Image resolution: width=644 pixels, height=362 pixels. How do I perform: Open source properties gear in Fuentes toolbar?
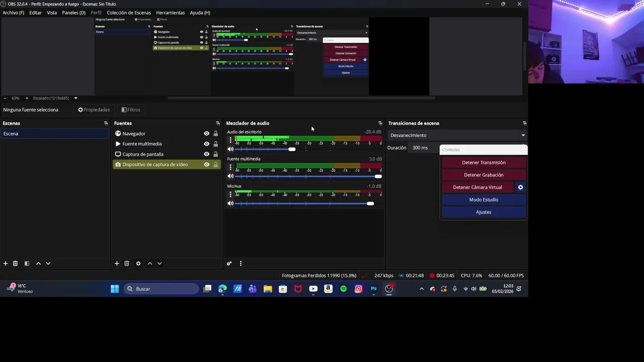138,263
